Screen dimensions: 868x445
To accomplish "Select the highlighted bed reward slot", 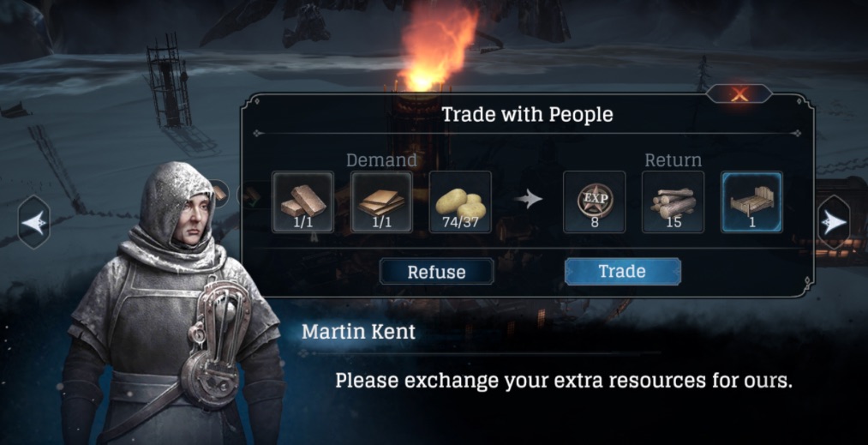I will pyautogui.click(x=751, y=201).
